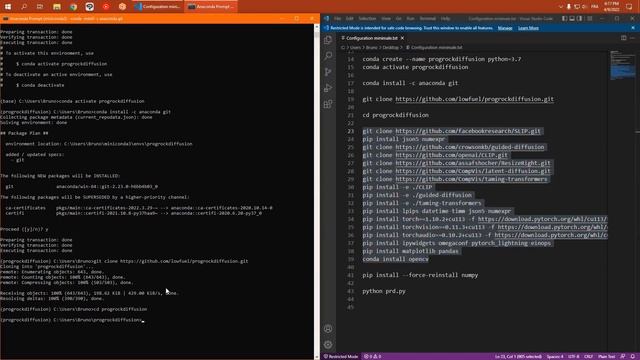The image size is (640, 360).
Task: Open the facebookresearch/SLIP.git link
Action: [468, 131]
